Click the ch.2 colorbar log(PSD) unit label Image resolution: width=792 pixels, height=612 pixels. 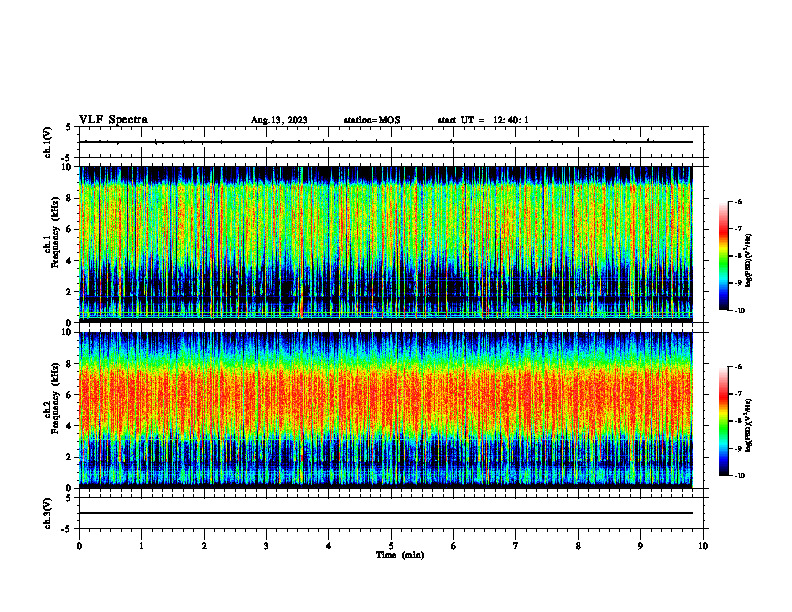pyautogui.click(x=749, y=425)
